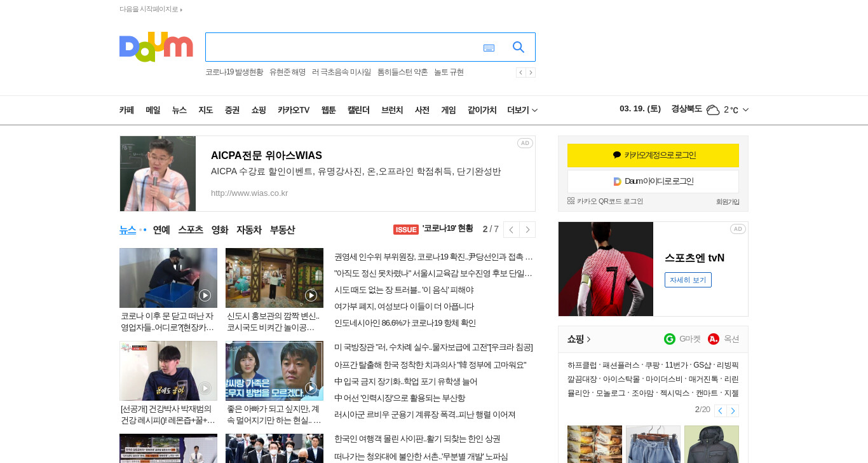Image resolution: width=868 pixels, height=463 pixels.
Task: Go to next issue headline
Action: (527, 230)
